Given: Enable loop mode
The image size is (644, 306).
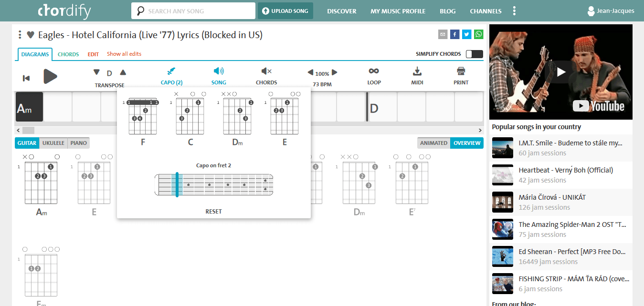Looking at the screenshot, I should 374,71.
